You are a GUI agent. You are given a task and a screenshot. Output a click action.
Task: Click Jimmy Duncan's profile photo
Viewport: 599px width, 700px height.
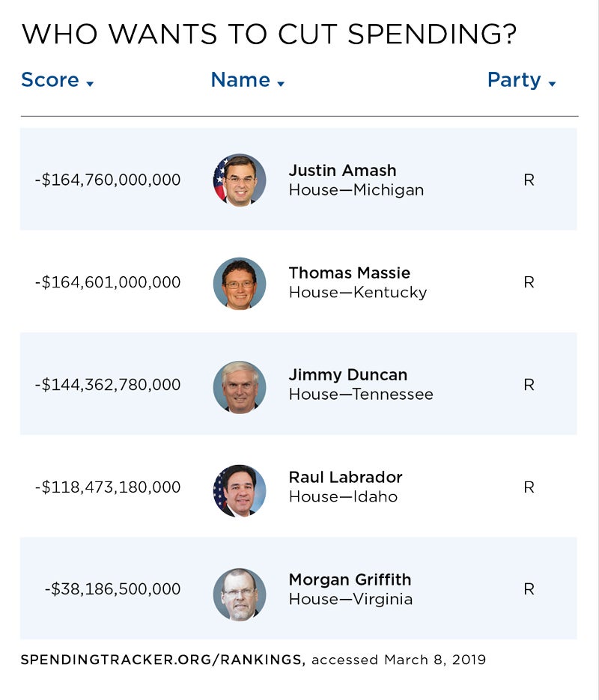point(240,386)
